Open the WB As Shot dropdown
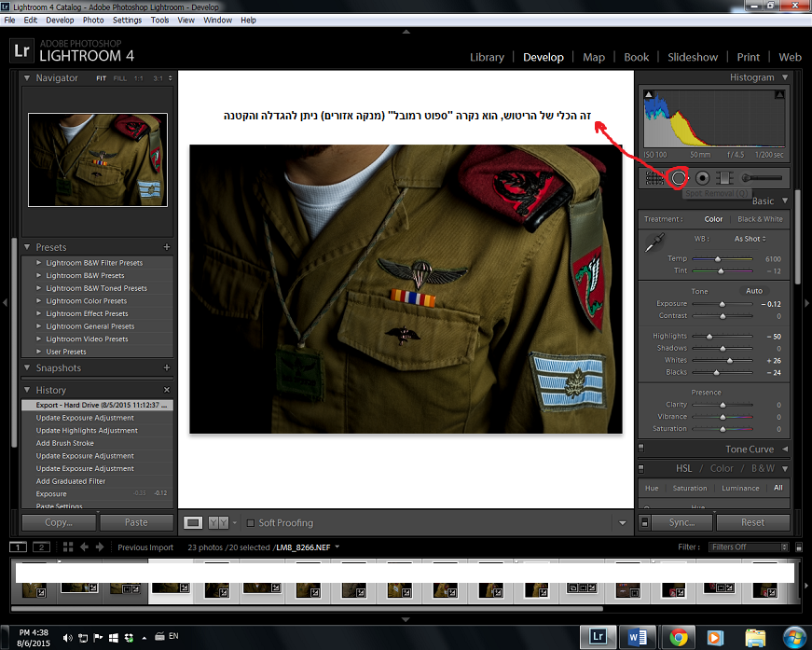 coord(750,239)
